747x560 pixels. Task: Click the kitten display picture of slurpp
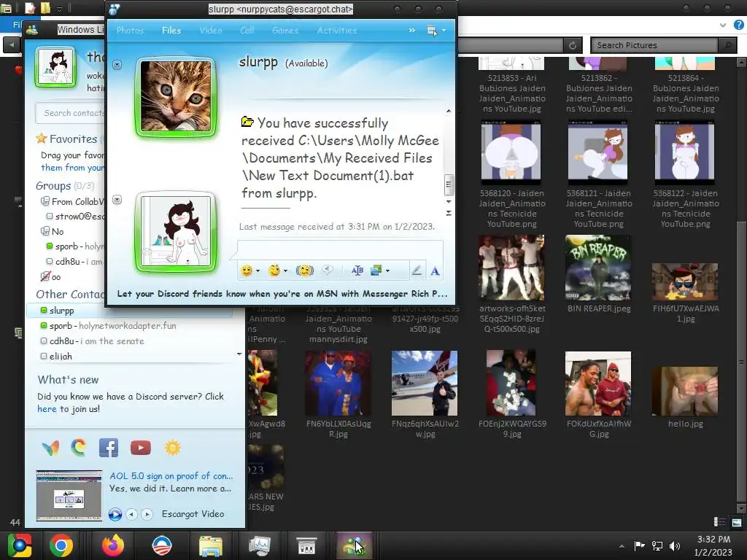pyautogui.click(x=176, y=97)
